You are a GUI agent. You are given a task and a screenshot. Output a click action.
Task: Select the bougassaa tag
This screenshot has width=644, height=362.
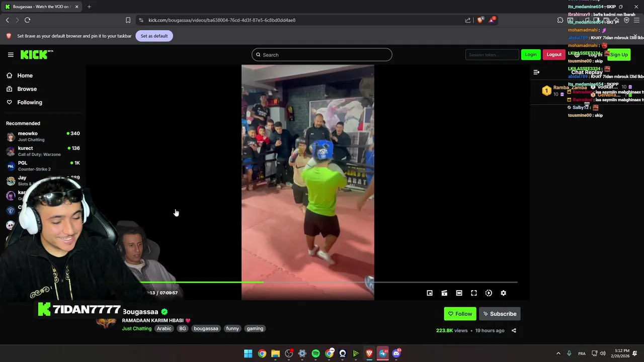(x=206, y=328)
